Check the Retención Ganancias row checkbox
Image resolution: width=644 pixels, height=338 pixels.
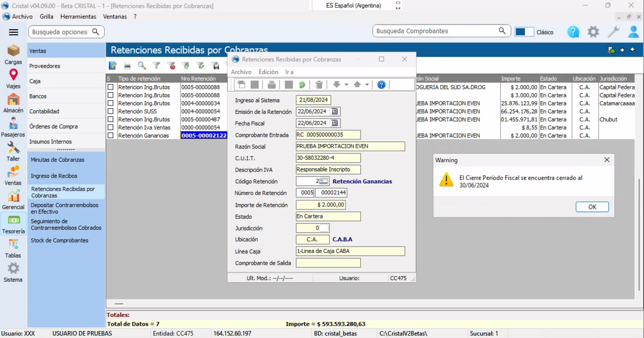111,135
